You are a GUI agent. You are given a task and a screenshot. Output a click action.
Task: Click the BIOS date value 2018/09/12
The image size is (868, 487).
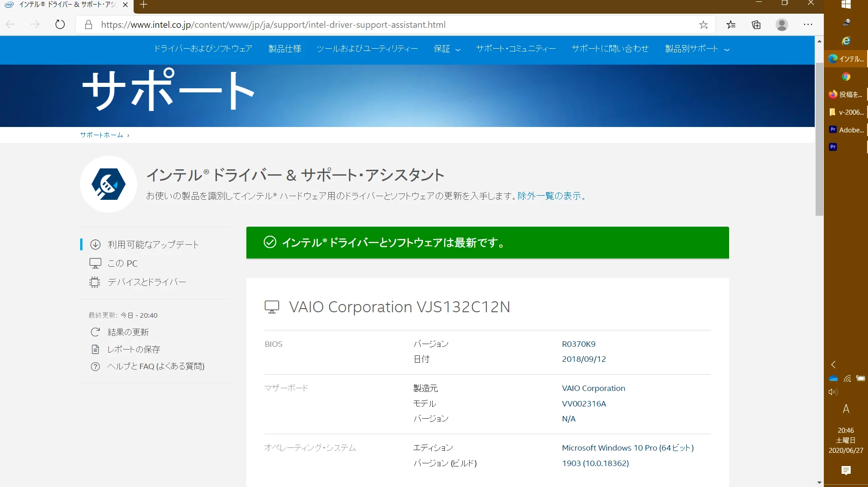coord(584,360)
